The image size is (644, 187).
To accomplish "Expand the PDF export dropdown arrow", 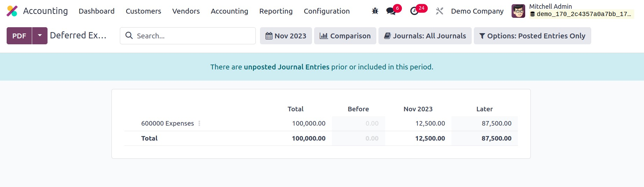I will tap(40, 36).
